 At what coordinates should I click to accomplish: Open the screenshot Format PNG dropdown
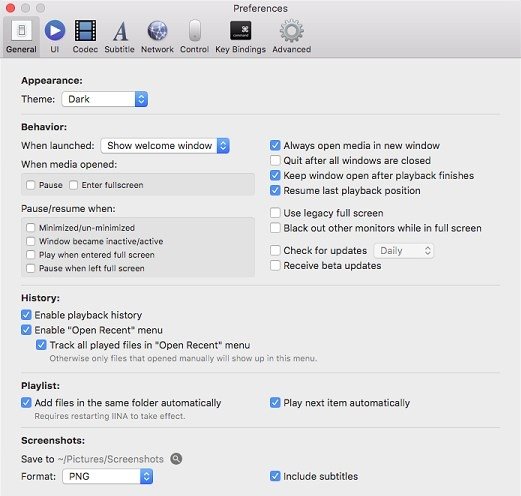[x=108, y=476]
